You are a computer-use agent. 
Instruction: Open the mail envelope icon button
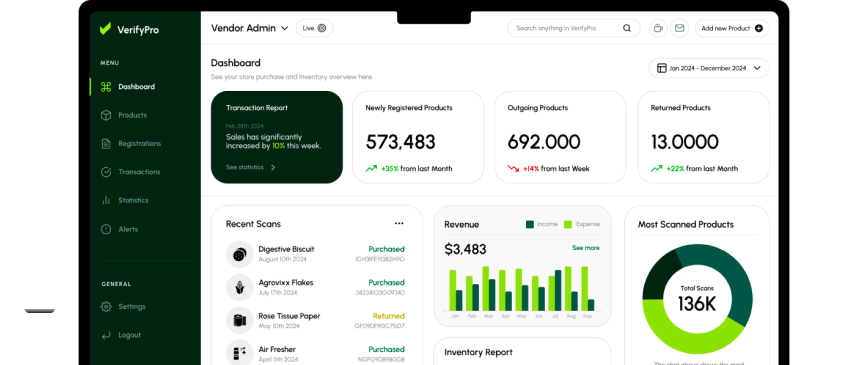tap(679, 28)
